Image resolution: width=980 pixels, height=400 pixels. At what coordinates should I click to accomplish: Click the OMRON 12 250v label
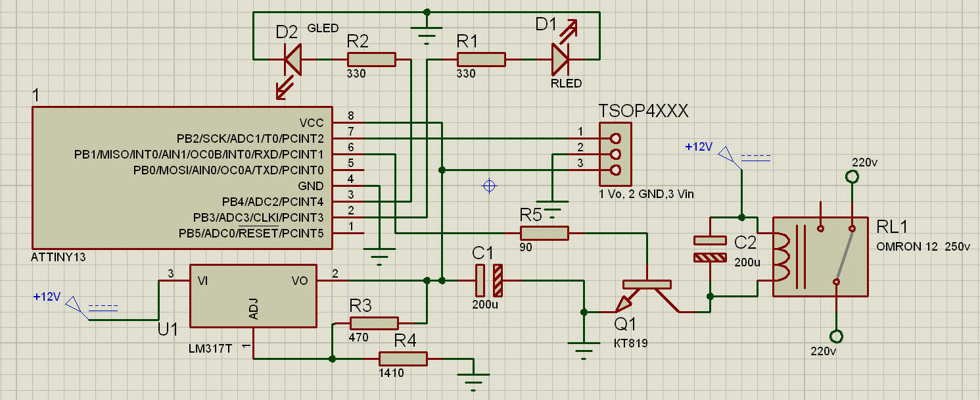(x=923, y=247)
